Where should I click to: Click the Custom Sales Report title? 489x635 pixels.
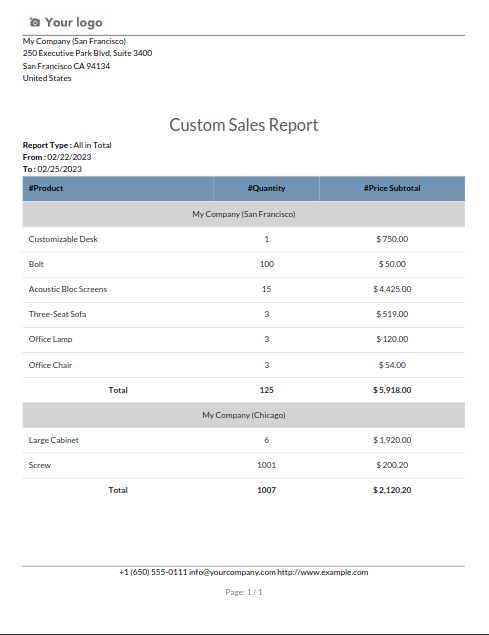(x=243, y=125)
